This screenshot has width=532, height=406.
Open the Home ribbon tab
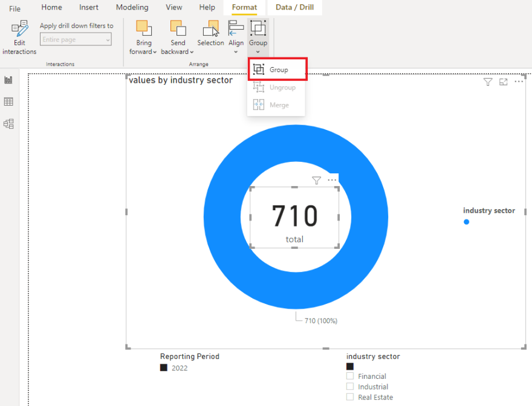[x=51, y=7]
